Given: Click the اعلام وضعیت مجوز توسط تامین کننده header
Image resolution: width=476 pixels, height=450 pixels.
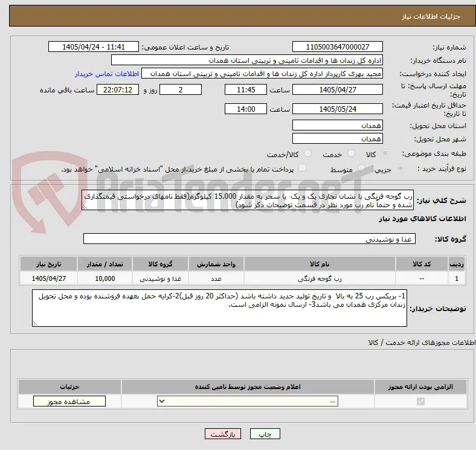Looking at the screenshot, I should [x=248, y=387].
